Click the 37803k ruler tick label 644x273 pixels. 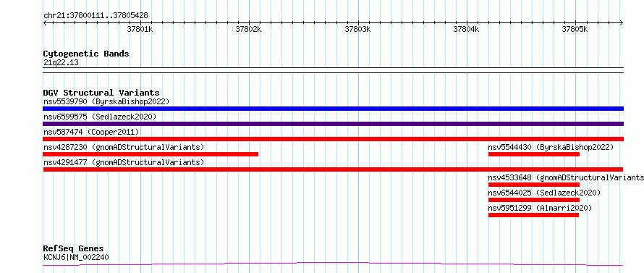click(x=357, y=29)
